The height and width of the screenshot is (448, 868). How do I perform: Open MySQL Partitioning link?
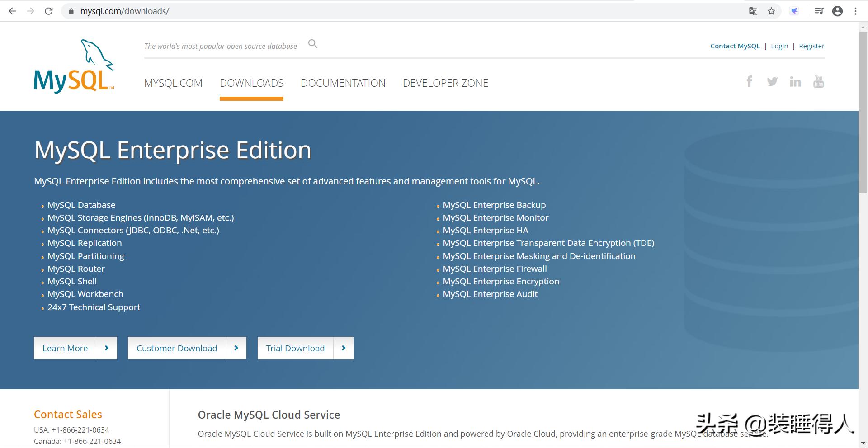coord(86,256)
